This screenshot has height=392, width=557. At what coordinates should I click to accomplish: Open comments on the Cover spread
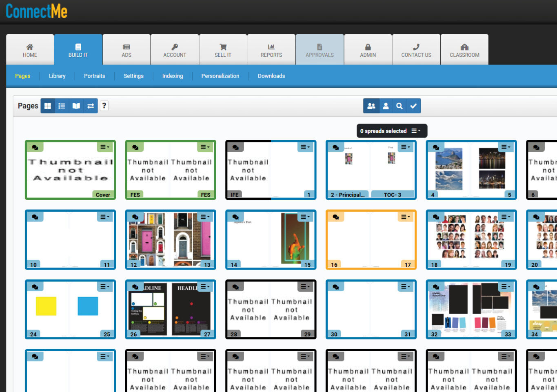point(35,147)
